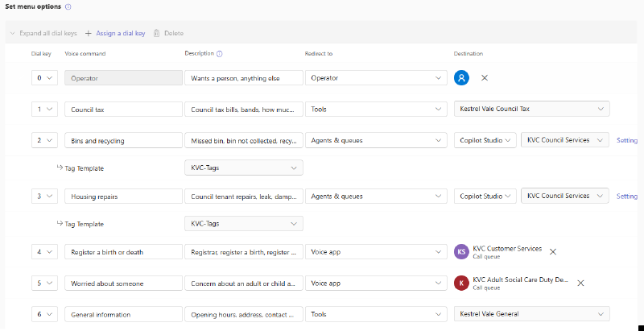The width and height of the screenshot is (644, 331).
Task: Click the Bins and recycling voice command field
Action: (x=124, y=140)
